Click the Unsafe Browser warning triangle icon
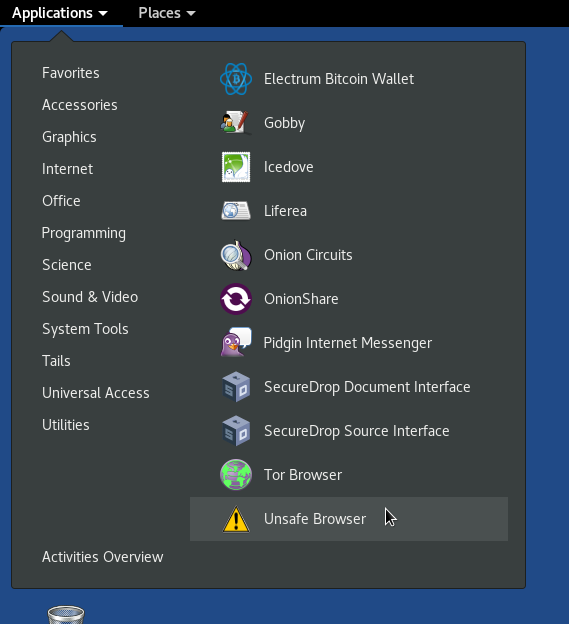 (236, 519)
